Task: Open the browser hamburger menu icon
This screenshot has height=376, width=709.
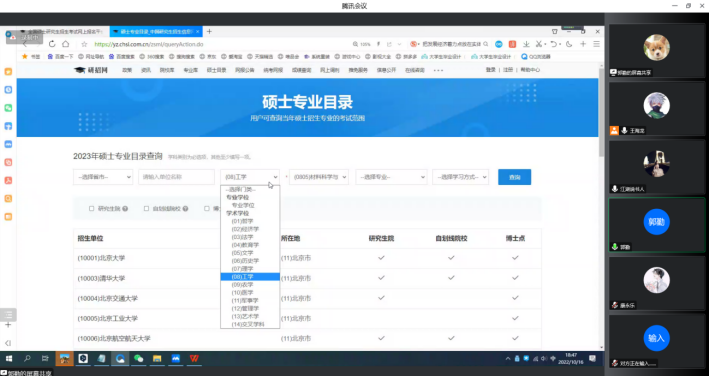Action: (596, 44)
